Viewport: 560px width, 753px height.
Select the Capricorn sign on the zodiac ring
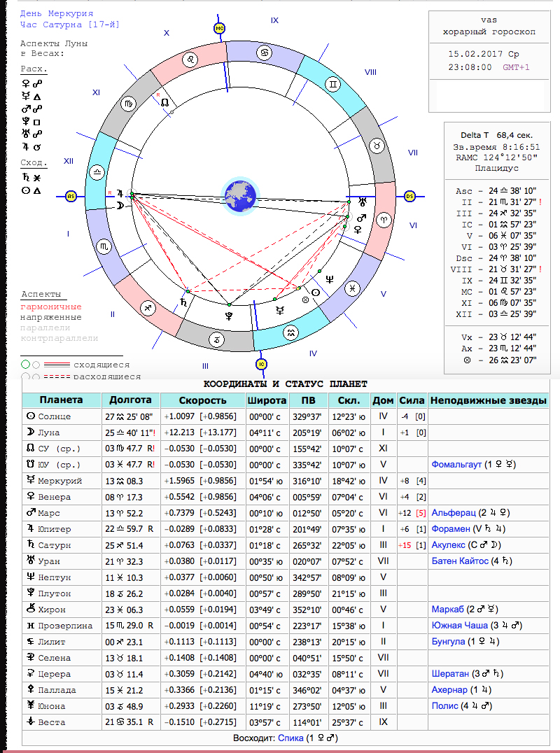pyautogui.click(x=217, y=341)
